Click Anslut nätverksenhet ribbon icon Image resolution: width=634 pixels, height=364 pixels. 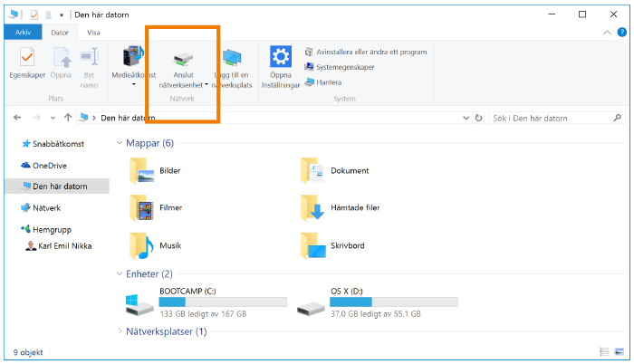point(183,58)
